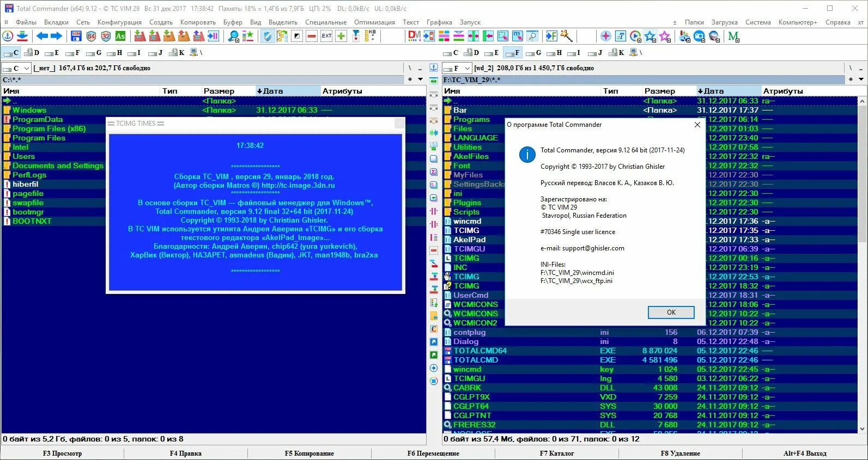Viewport: 868px width, 460px height.
Task: Click the purple star toolbar icon
Action: 665,36
